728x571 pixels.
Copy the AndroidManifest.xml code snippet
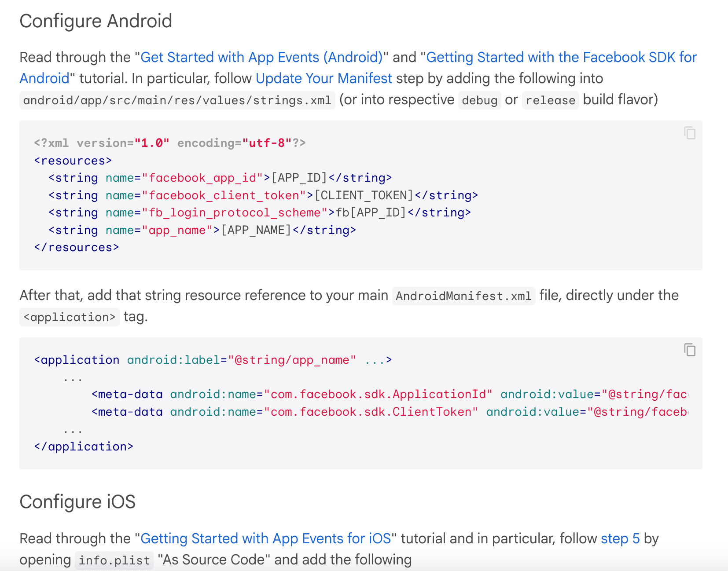[x=689, y=350]
